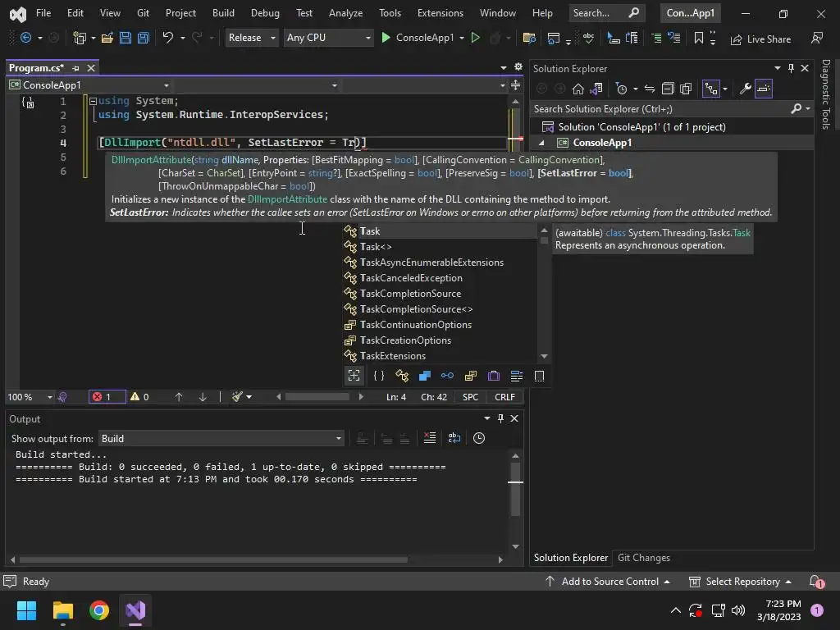Click Start Without Debugging hollow play icon
Screen dimensions: 840x630
click(475, 38)
